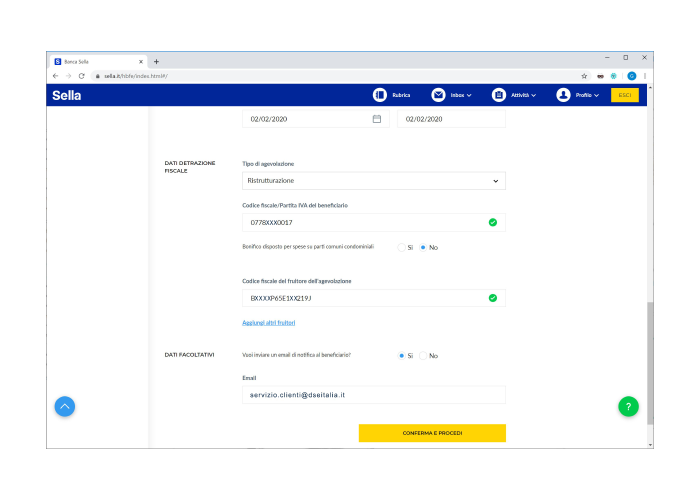This screenshot has height=500, width=700.
Task: Open the Attività menu label
Action: 520,95
